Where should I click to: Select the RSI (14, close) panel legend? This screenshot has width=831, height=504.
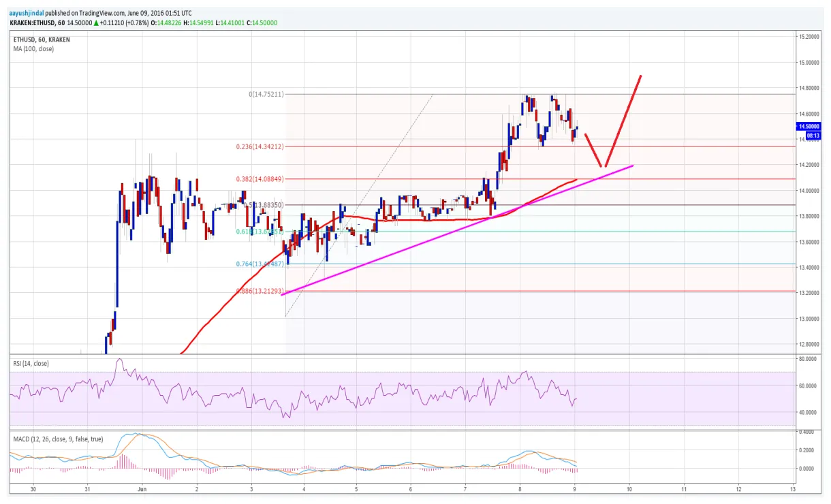point(30,363)
